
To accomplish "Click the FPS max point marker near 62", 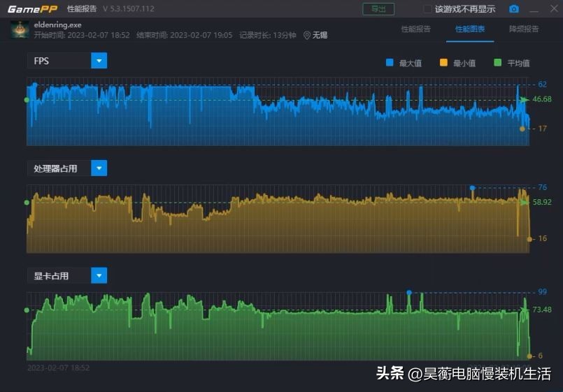I will tap(35, 85).
